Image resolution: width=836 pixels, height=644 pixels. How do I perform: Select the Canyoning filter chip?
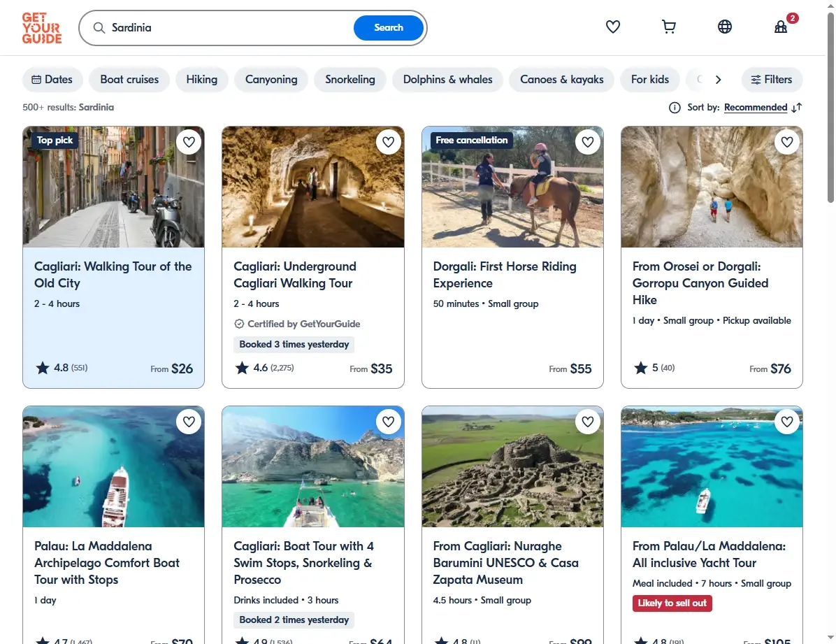[271, 80]
